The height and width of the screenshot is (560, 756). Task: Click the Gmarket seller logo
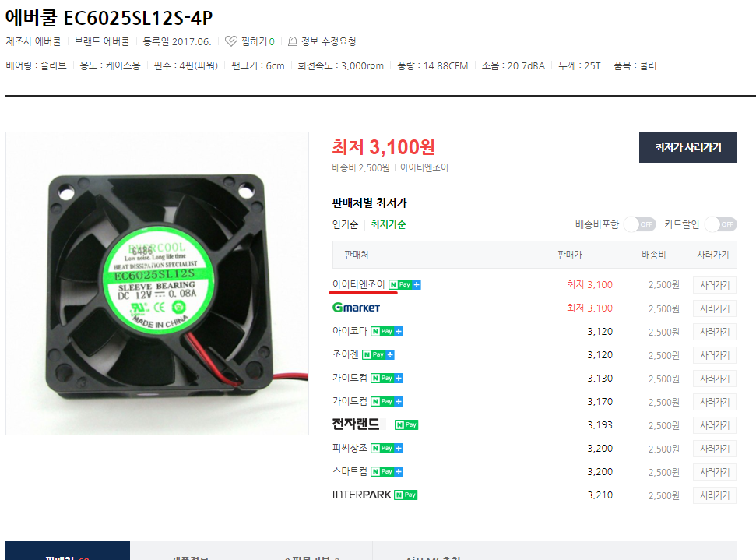pos(357,308)
